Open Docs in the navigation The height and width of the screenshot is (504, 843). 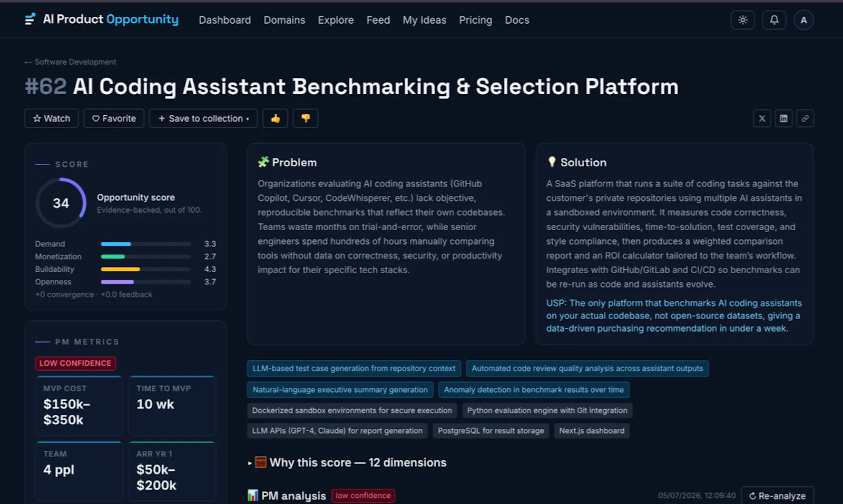click(517, 20)
